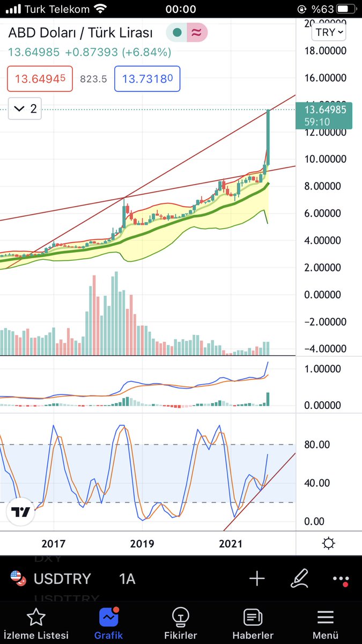Open the TRY currency dropdown

pos(330,32)
